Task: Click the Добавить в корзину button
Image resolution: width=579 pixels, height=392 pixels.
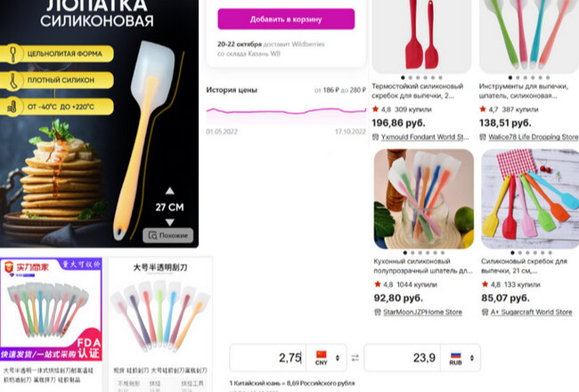Action: point(286,19)
